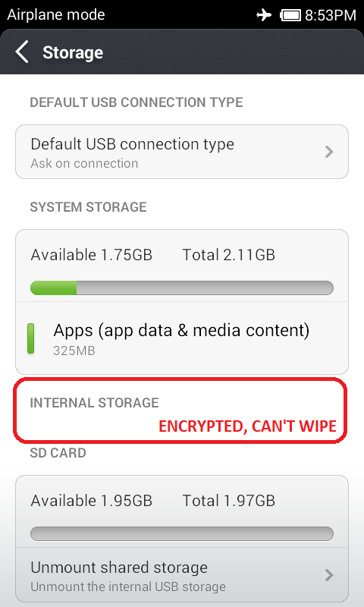The image size is (364, 607).
Task: Tap the SD card usage bar
Action: pyautogui.click(x=182, y=533)
